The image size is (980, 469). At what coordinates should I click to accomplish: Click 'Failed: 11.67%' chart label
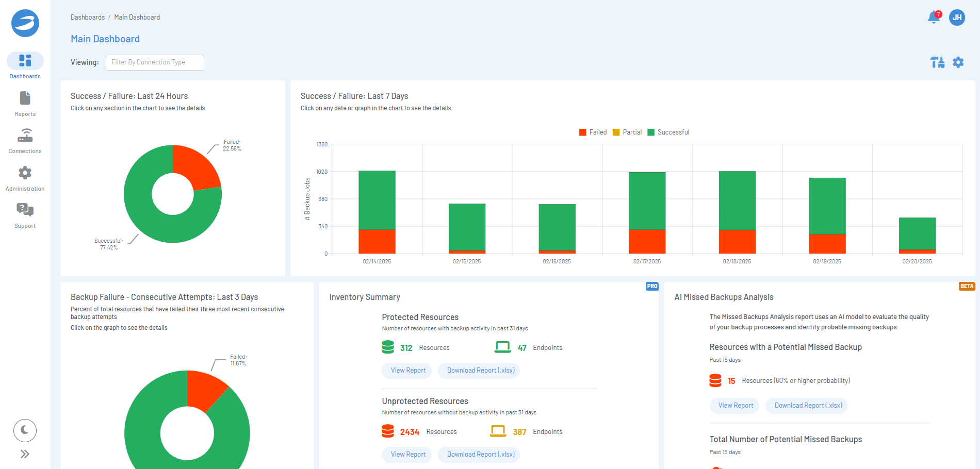238,360
